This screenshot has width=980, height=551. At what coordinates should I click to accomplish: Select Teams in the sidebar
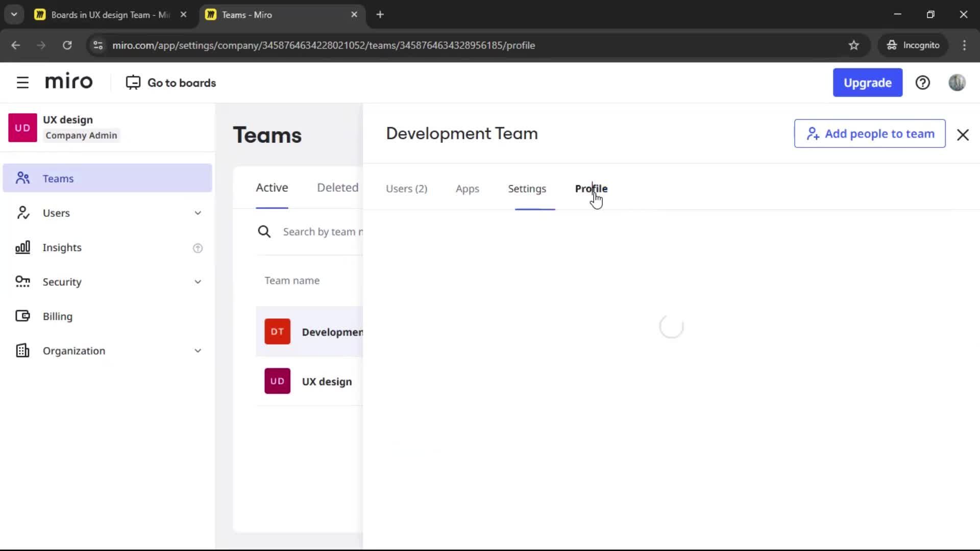107,178
